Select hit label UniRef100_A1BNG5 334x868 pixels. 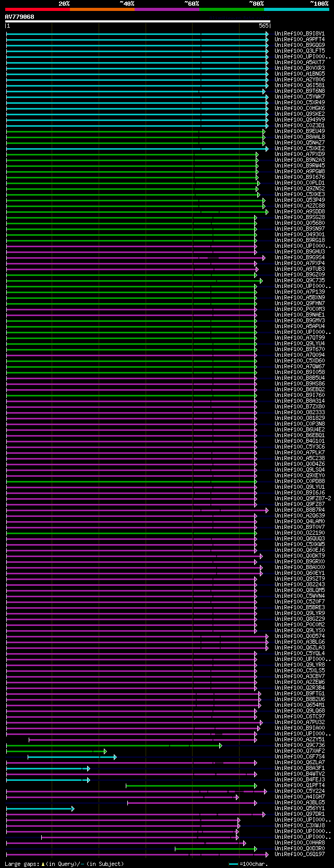(x=300, y=74)
